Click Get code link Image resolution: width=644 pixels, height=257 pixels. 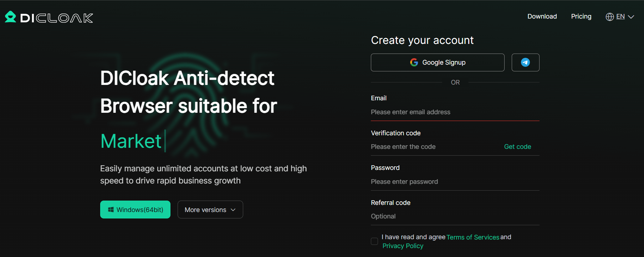(517, 147)
